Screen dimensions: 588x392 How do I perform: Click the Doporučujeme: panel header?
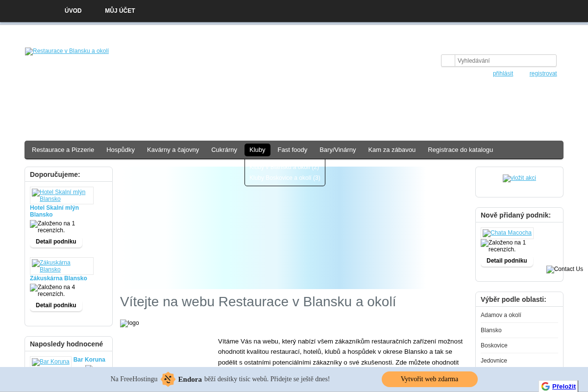click(69, 174)
